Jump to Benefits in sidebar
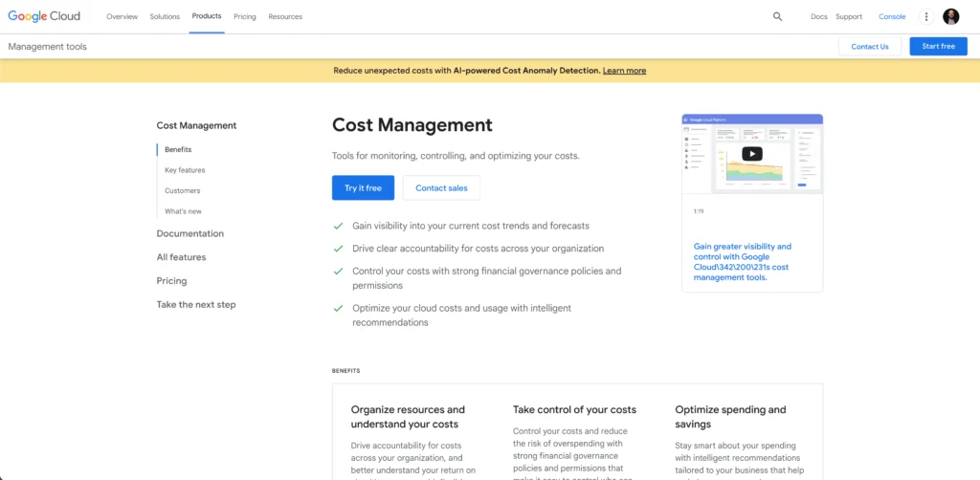Viewport: 980px width, 480px height. click(178, 150)
